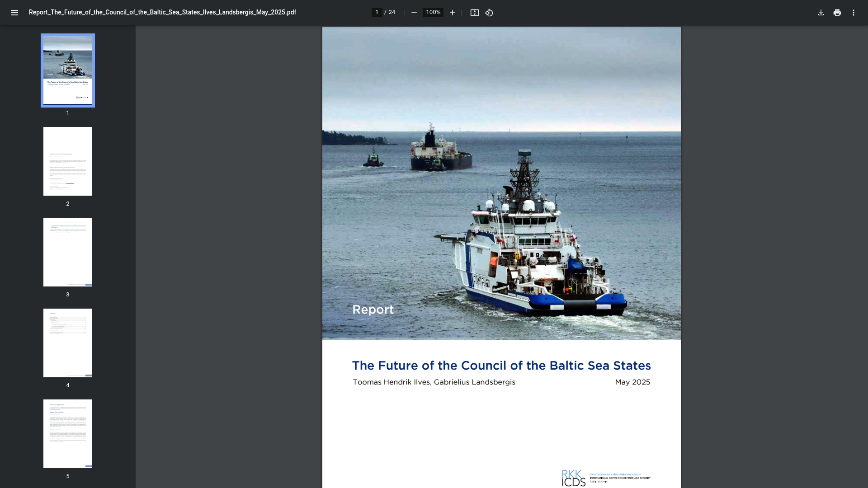
Task: Download the PDF file
Action: pos(821,13)
